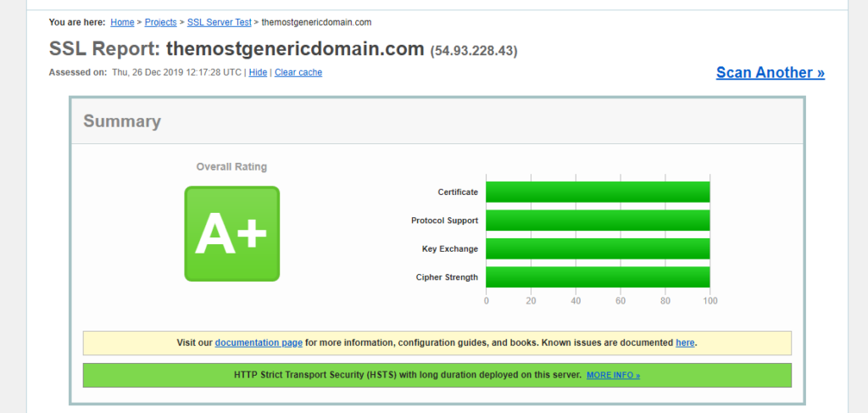Go to SSL Server Test breadcrumb
Viewport: 868px width, 413px height.
tap(220, 22)
